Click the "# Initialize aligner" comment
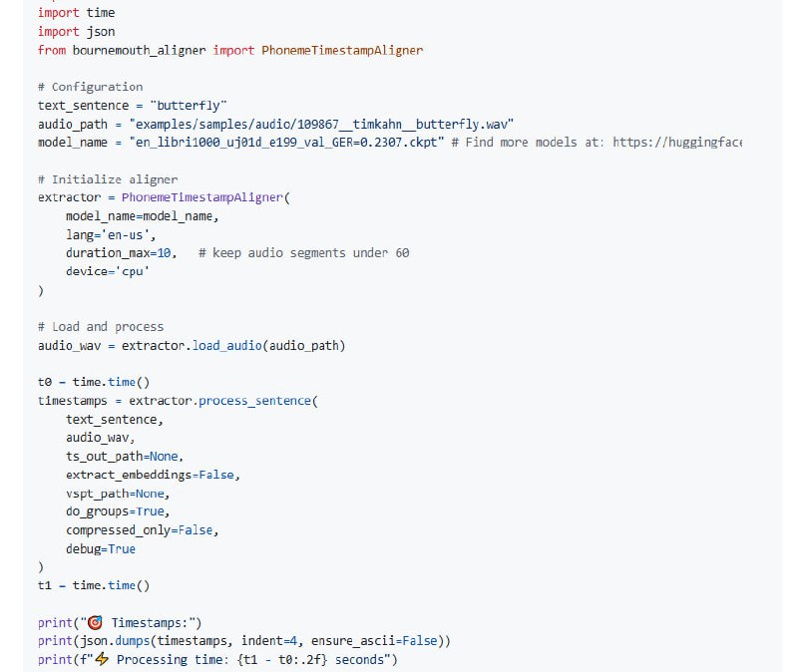The width and height of the screenshot is (798, 672). (108, 178)
